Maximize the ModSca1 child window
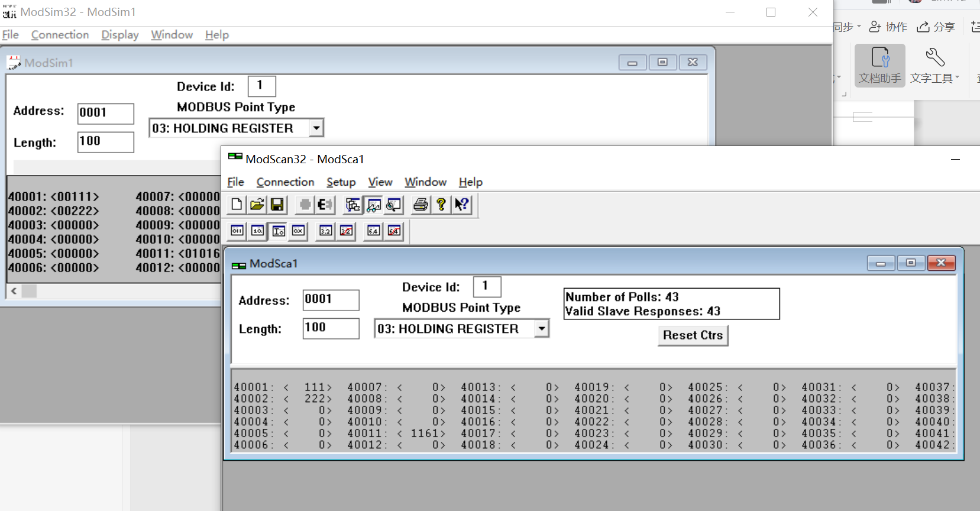The width and height of the screenshot is (980, 511). coord(911,263)
